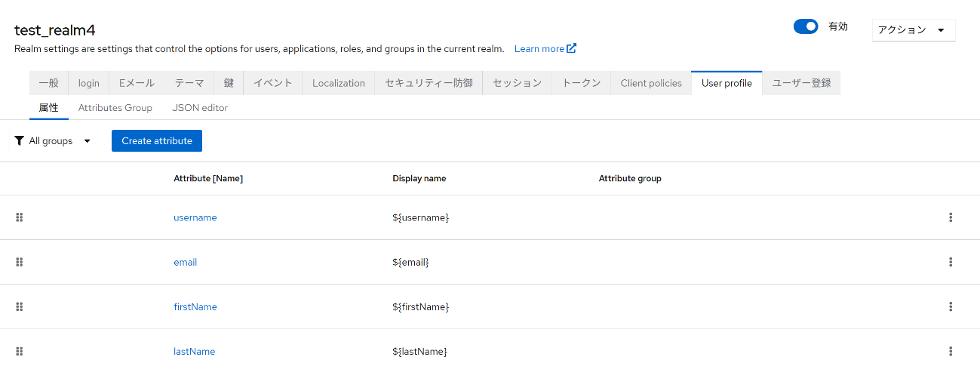Select the イベント tab
The height and width of the screenshot is (391, 980).
(x=272, y=83)
